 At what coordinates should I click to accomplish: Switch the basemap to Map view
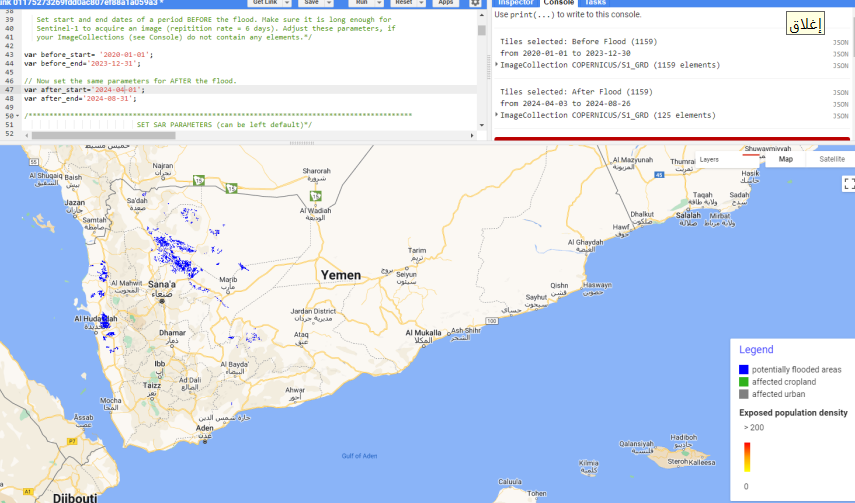pos(785,159)
